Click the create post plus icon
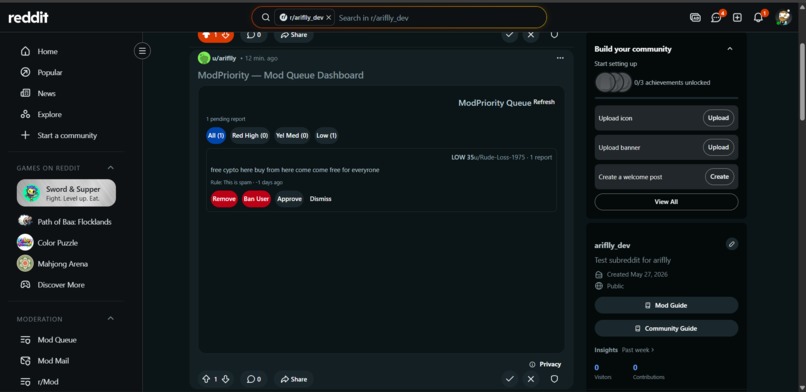 pyautogui.click(x=737, y=17)
